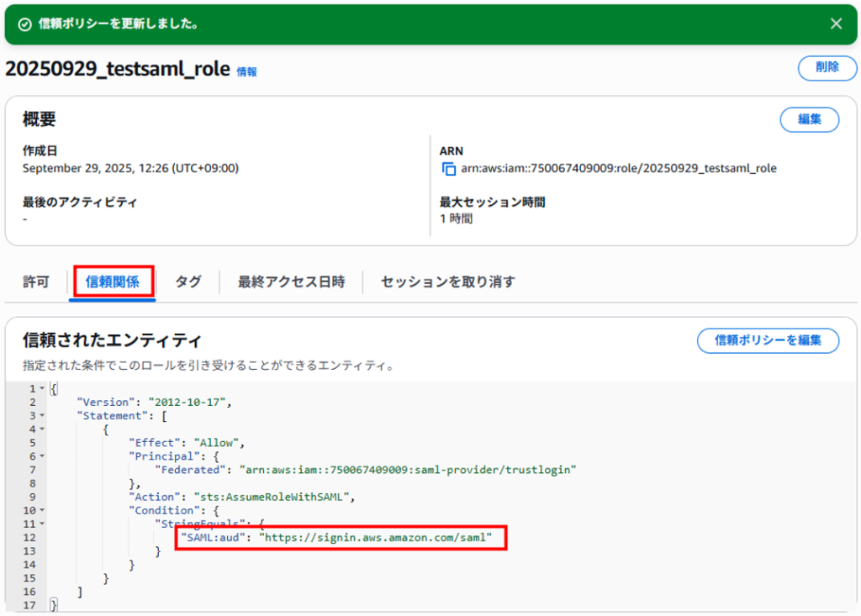Collapse the Statement array at line 3
Screen dimensions: 861x616
[42, 416]
